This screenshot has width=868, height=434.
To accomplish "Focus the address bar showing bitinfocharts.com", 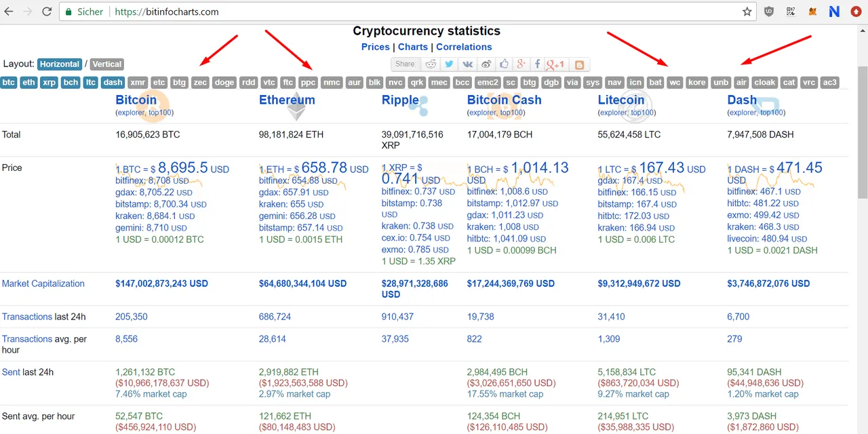I will (407, 12).
